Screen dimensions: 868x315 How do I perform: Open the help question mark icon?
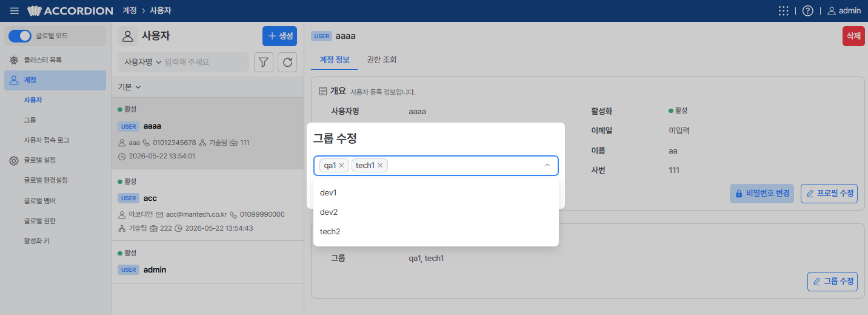click(807, 11)
